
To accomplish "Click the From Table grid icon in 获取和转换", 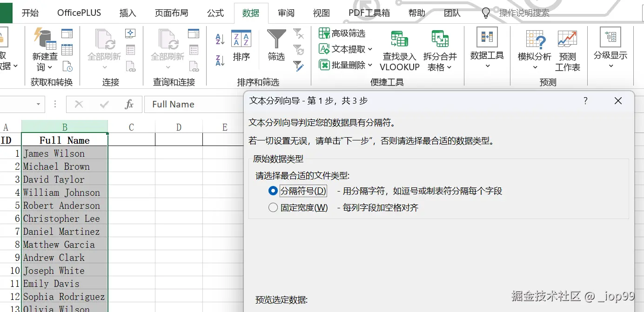I will [67, 50].
